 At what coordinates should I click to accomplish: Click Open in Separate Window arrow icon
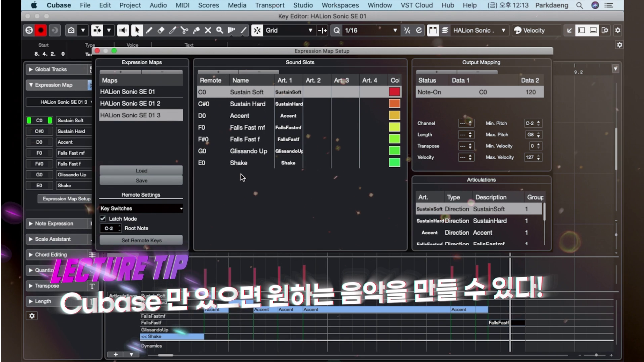(569, 31)
